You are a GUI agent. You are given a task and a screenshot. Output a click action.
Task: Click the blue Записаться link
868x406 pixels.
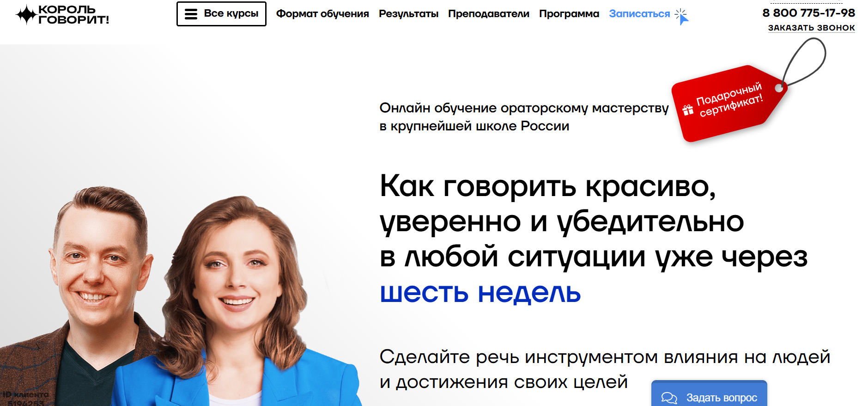click(x=639, y=14)
